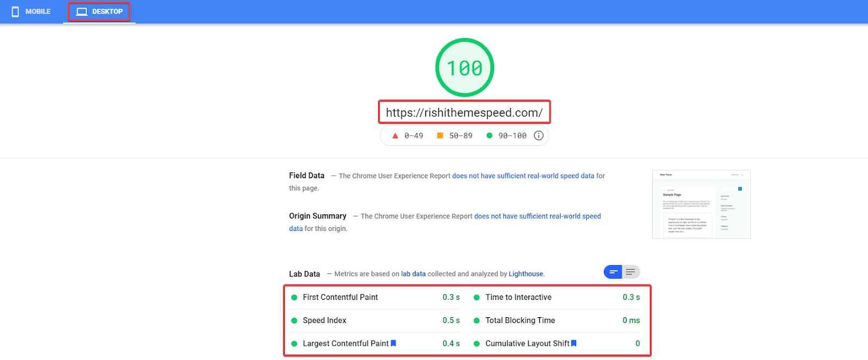Click the 0 ms Total Blocking Time value
The width and height of the screenshot is (868, 360).
[631, 320]
